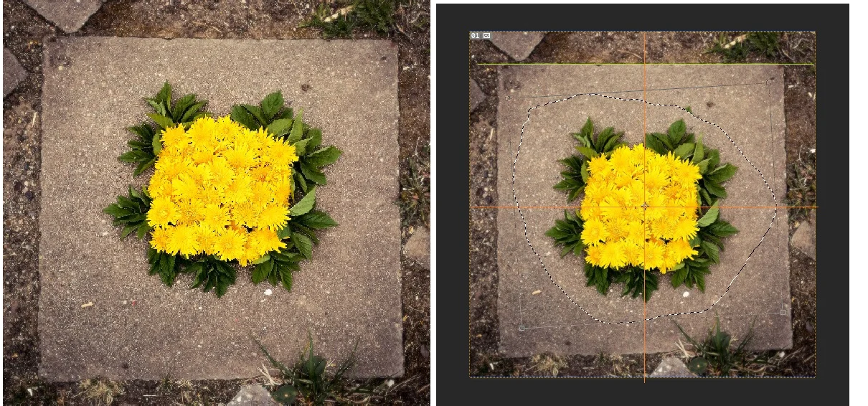The image size is (868, 406).
Task: Click the transform box bottom-right corner handle
Action: (783, 312)
